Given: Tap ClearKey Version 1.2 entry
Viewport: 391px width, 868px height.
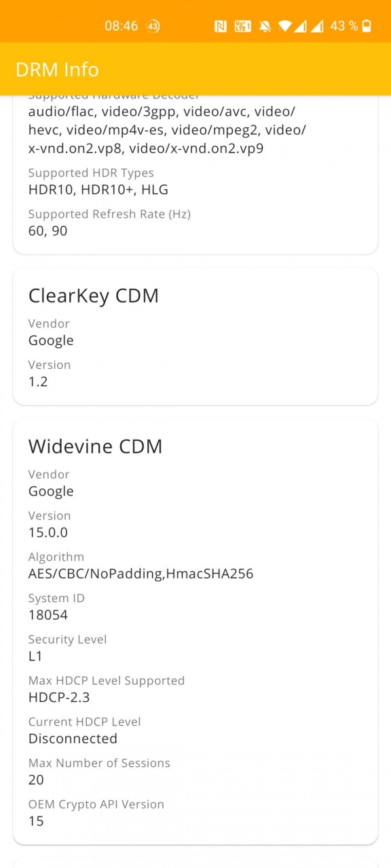Looking at the screenshot, I should [50, 373].
